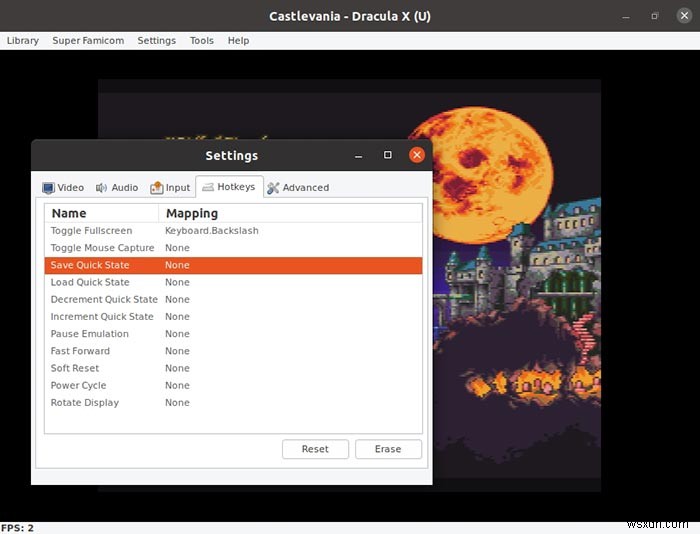Close the Settings dialog
The height and width of the screenshot is (534, 700).
click(417, 155)
